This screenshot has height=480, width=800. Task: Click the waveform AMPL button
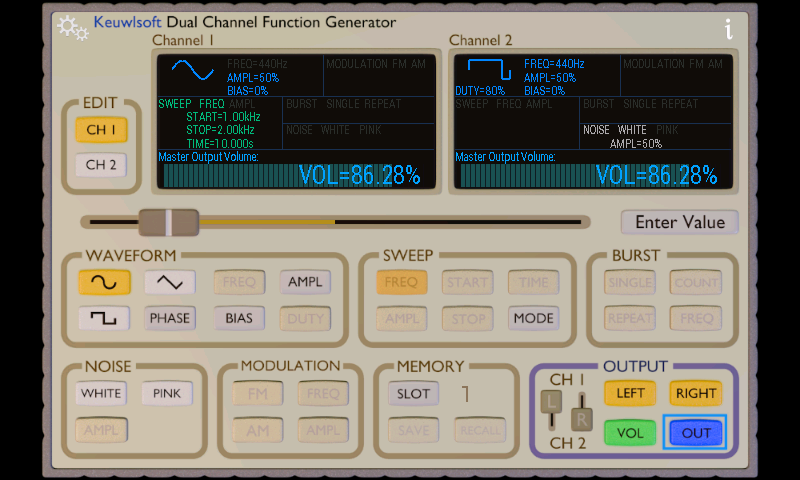(x=305, y=282)
